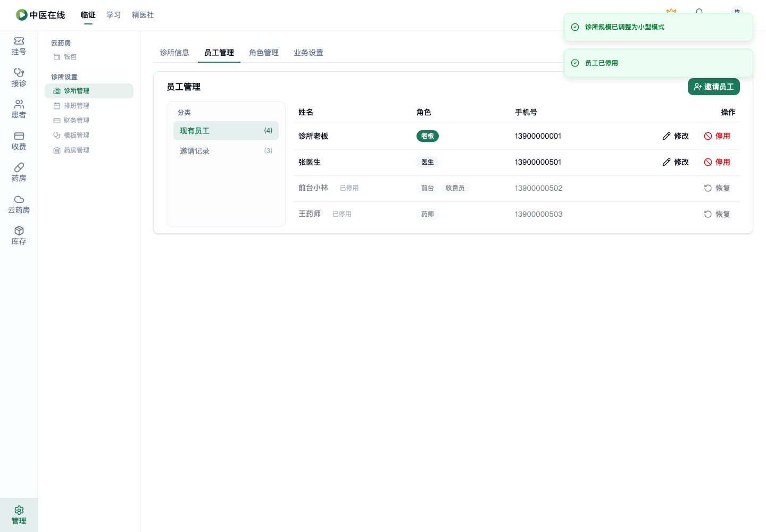Click the 邀请员工 button

pos(714,87)
